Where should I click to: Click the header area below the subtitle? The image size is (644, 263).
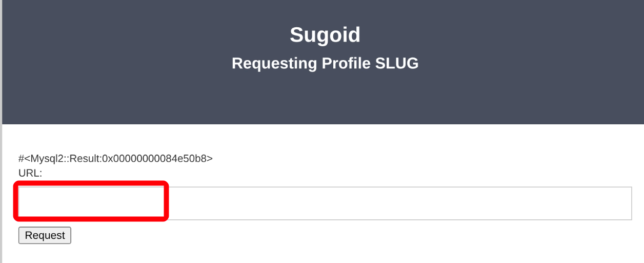tap(325, 100)
